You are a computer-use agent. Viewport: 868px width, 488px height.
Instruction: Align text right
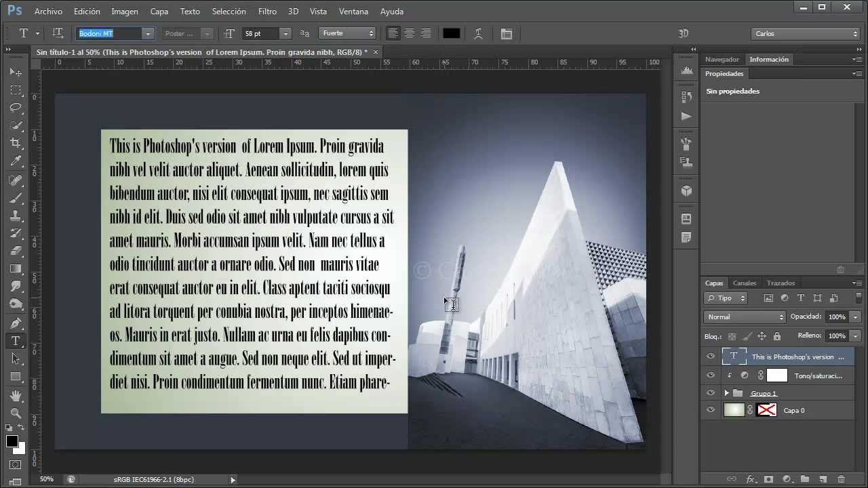tap(426, 33)
